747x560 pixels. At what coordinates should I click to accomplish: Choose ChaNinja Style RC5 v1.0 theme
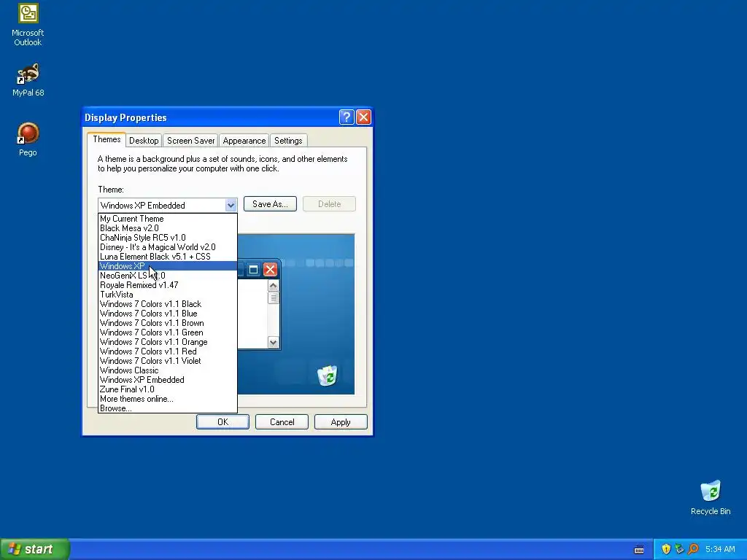pyautogui.click(x=168, y=238)
